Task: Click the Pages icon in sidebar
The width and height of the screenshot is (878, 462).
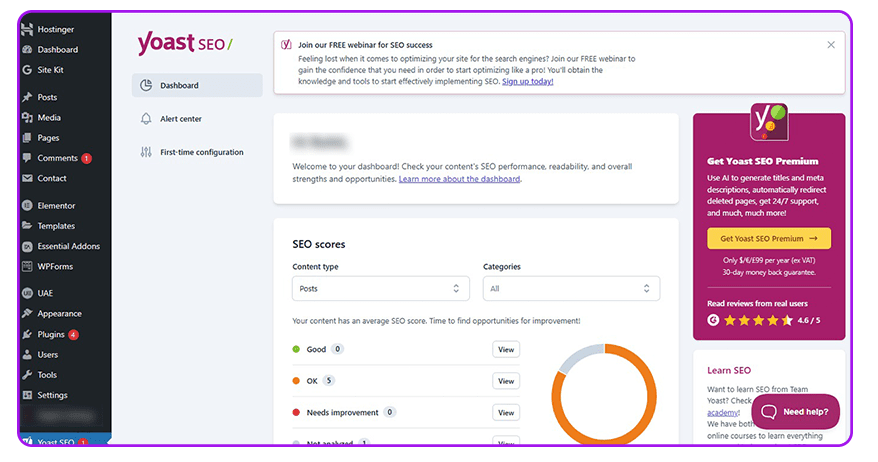Action: pyautogui.click(x=27, y=138)
